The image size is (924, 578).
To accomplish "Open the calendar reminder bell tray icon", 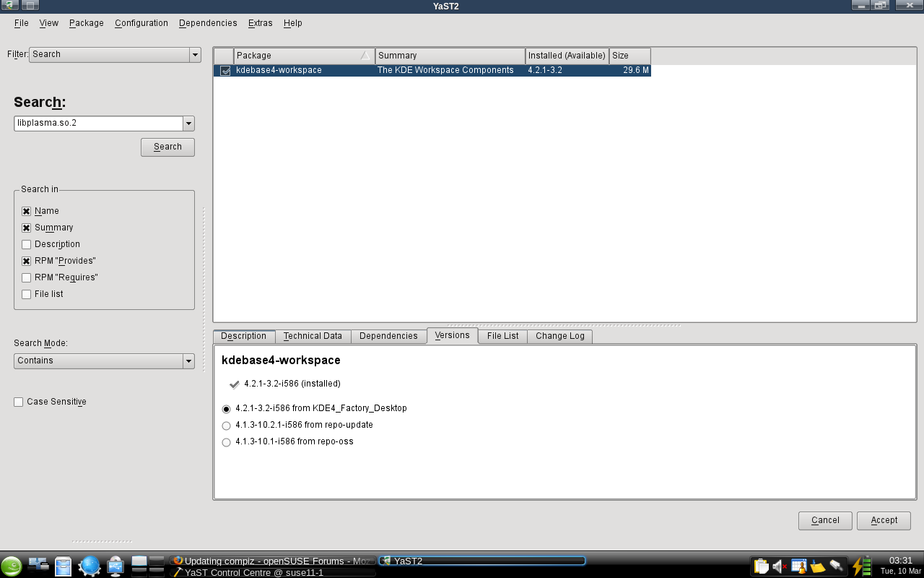I will (798, 566).
